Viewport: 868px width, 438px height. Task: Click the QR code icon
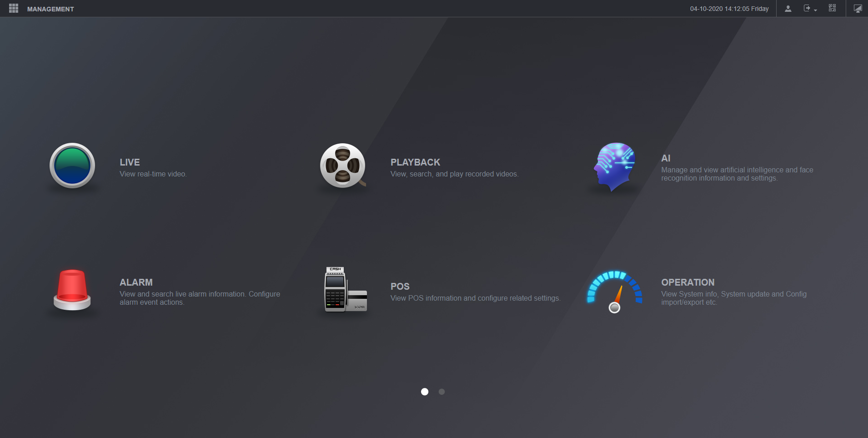[832, 8]
